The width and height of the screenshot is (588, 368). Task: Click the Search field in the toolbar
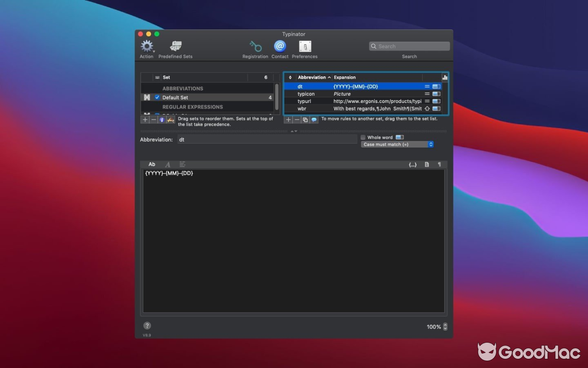409,46
